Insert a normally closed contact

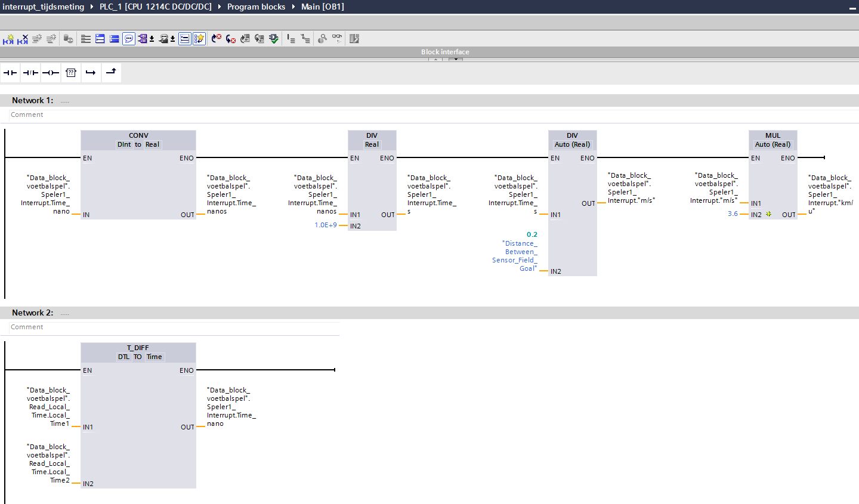click(x=30, y=73)
